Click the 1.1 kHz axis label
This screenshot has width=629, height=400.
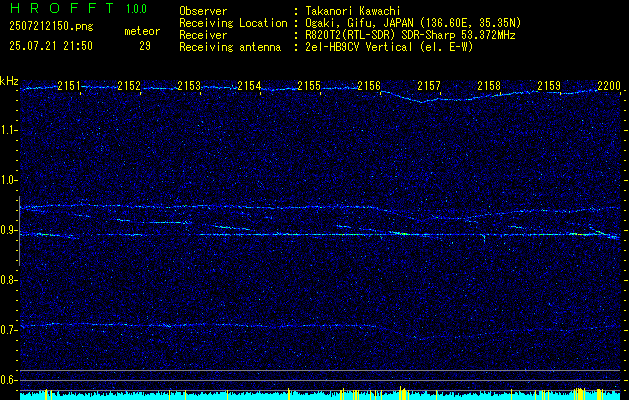click(x=9, y=130)
